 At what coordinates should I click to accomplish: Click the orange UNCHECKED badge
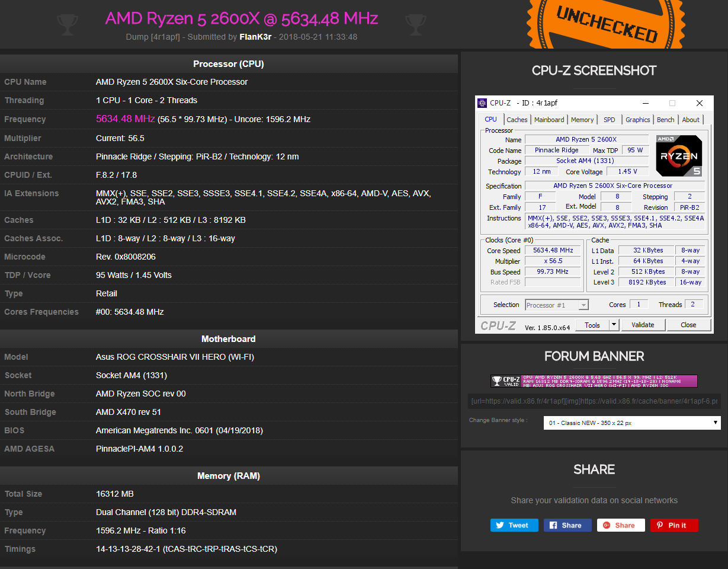[x=607, y=24]
